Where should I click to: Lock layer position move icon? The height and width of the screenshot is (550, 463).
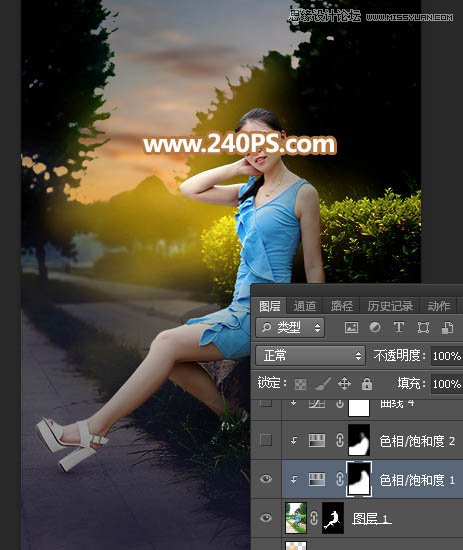tap(344, 384)
